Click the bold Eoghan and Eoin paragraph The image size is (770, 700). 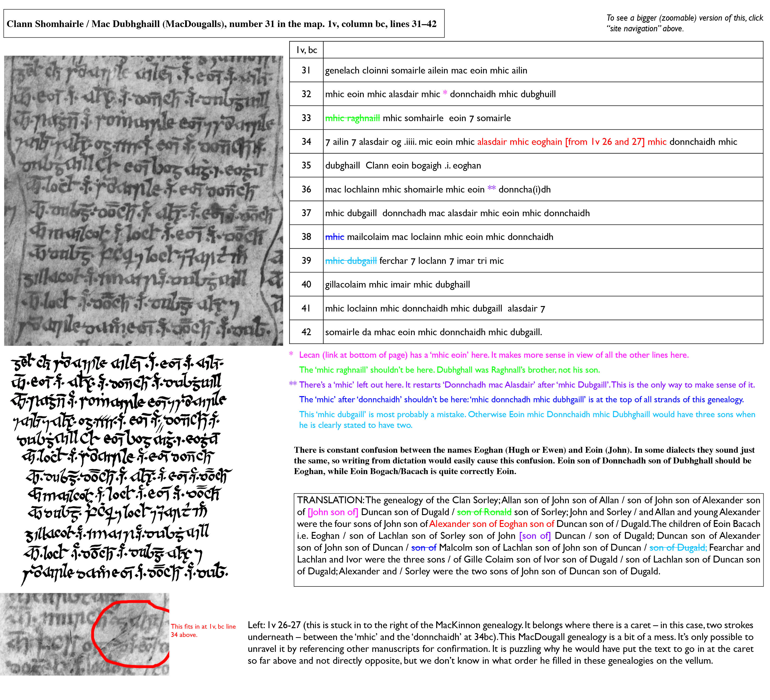524,461
